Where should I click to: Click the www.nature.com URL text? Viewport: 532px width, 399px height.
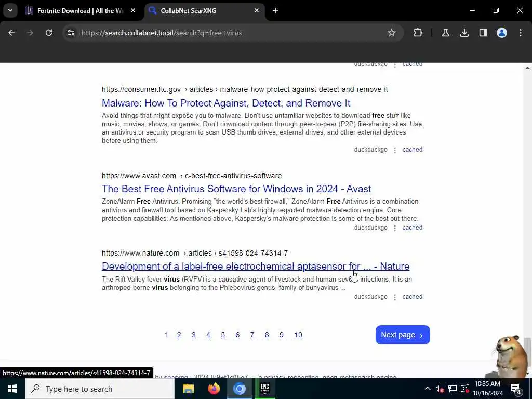tap(140, 253)
